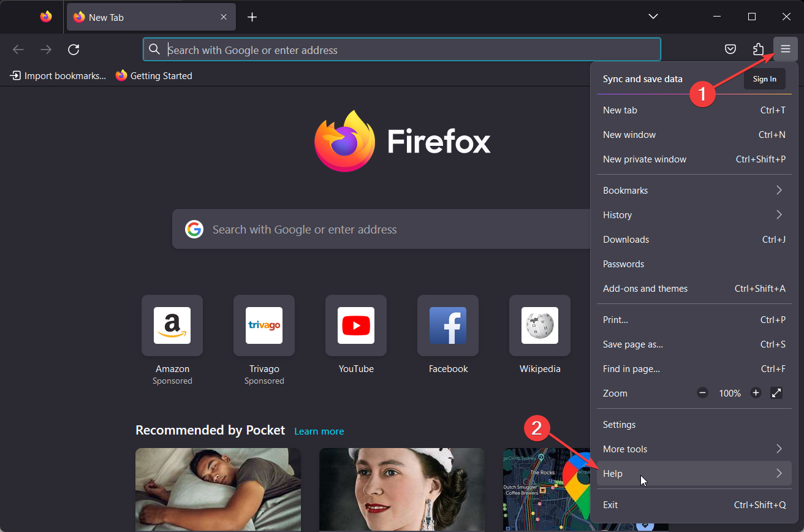Open the Pocket Learn more link
This screenshot has width=804, height=532.
click(319, 431)
